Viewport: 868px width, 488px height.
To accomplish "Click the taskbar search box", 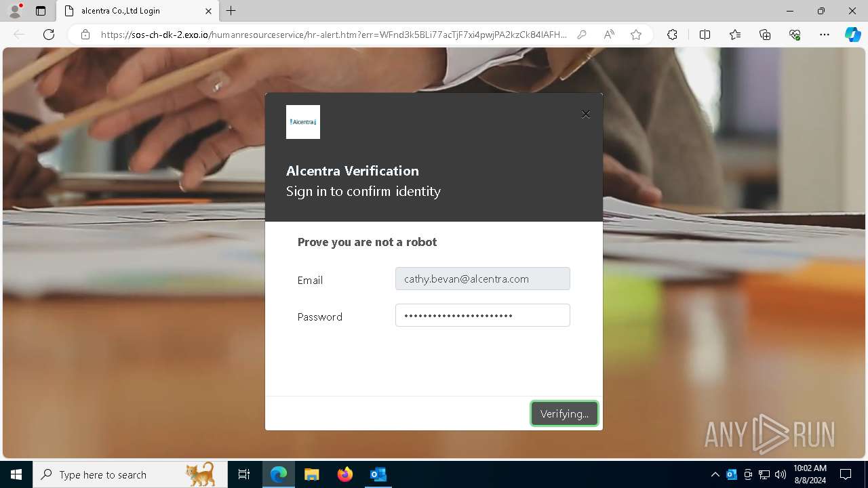I will pos(129,474).
